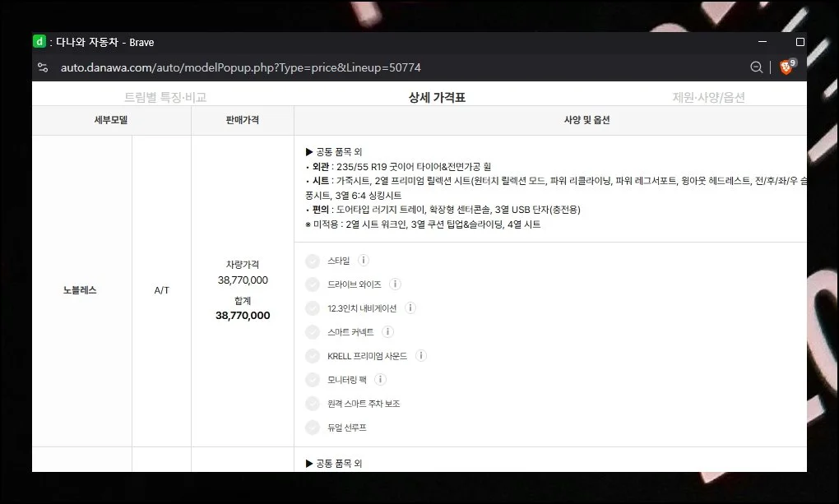Show info for 12.3인치 내비게이션
This screenshot has width=839, height=504.
[410, 308]
